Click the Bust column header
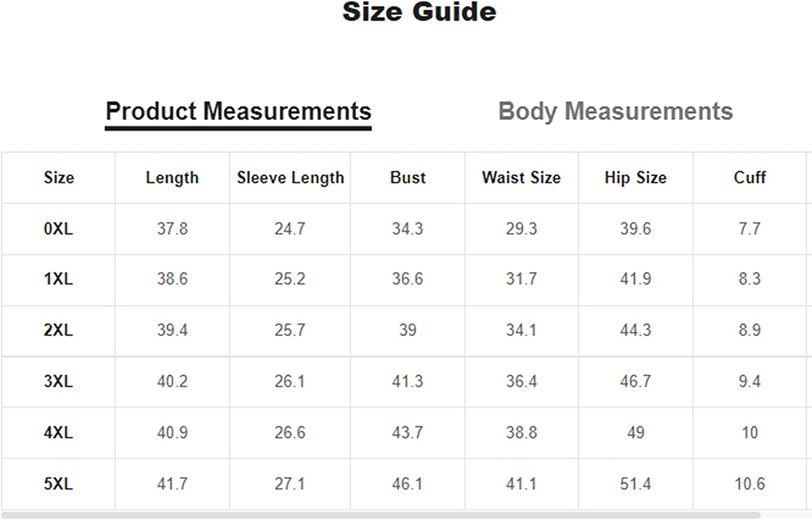812x520 pixels. (x=408, y=178)
